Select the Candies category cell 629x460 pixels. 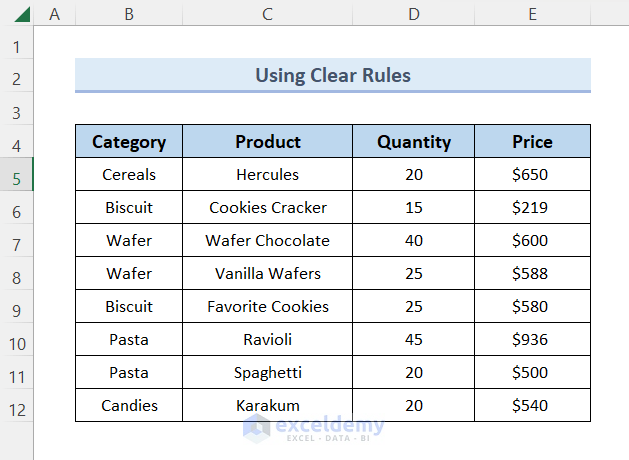coord(129,406)
